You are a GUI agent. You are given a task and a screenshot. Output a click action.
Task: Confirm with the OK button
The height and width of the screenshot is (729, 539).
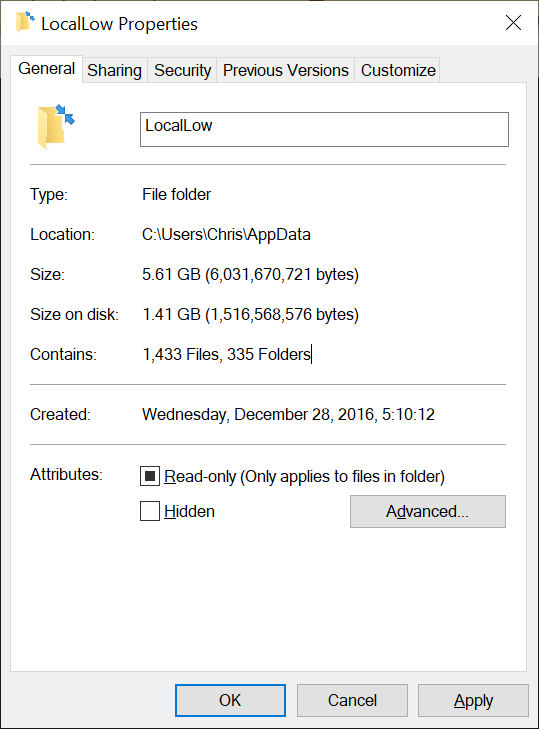tap(230, 700)
